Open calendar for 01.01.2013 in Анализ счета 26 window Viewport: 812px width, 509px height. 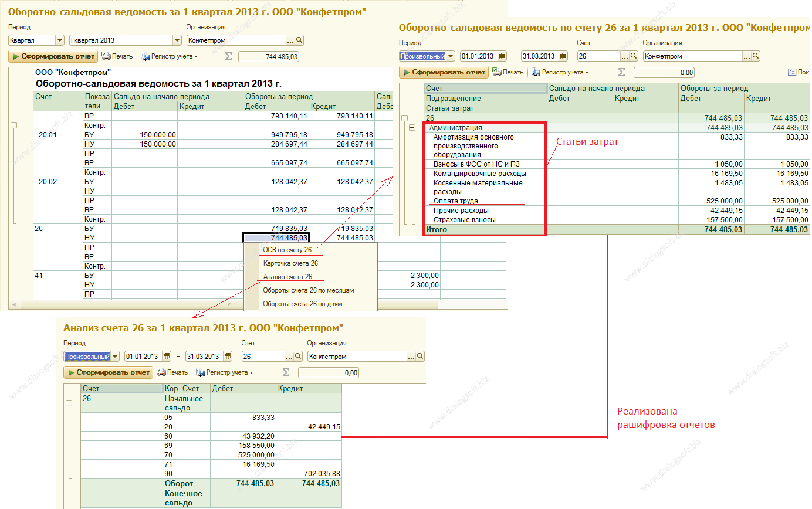tap(167, 357)
